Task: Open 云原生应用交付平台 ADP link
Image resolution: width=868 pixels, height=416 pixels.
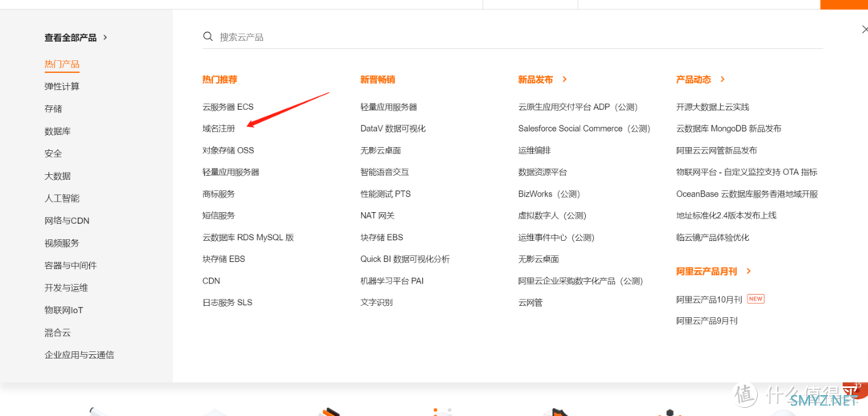Action: click(578, 107)
